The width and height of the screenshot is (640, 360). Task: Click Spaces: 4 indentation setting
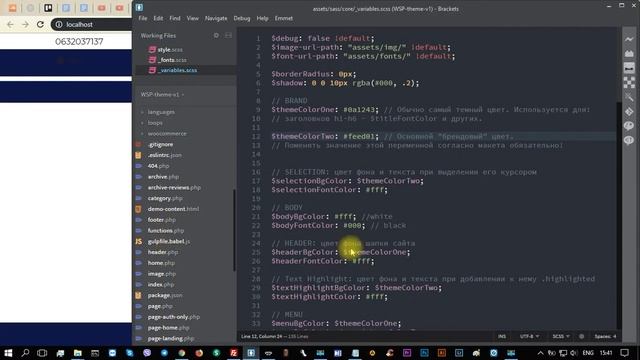[x=605, y=336]
